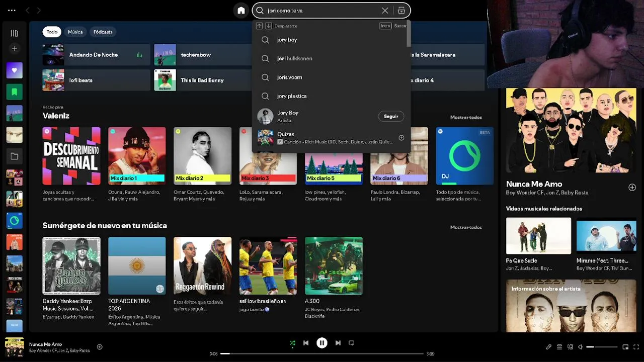
Task: Adjust the volume slider
Action: point(602,347)
